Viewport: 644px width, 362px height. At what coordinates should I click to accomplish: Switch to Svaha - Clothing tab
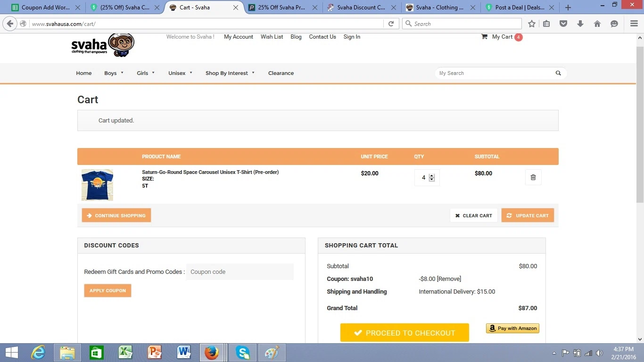pyautogui.click(x=440, y=8)
